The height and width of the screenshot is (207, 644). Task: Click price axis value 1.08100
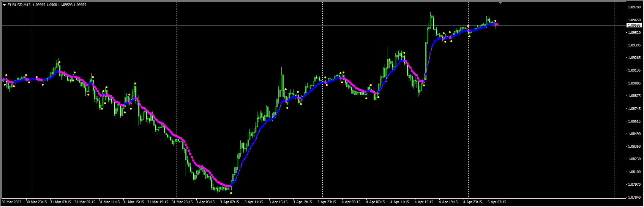click(634, 172)
